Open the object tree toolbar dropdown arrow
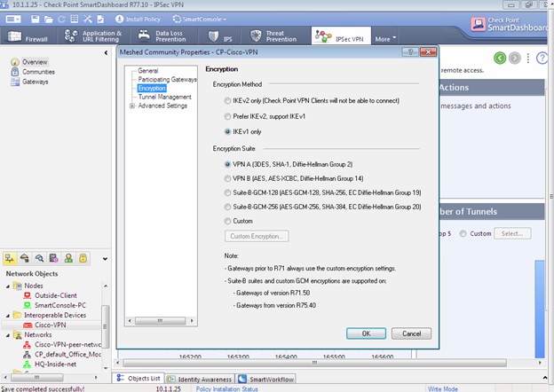This screenshot has height=392, width=554. (x=105, y=259)
